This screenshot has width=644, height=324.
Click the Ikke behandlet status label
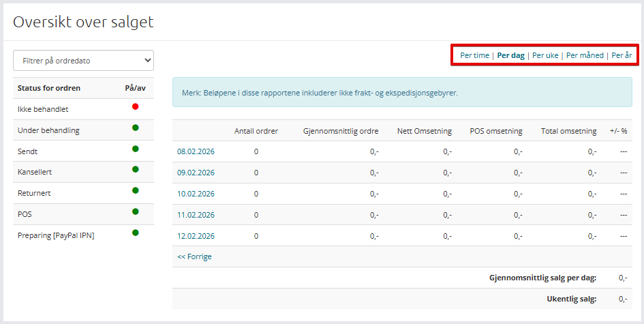(43, 109)
